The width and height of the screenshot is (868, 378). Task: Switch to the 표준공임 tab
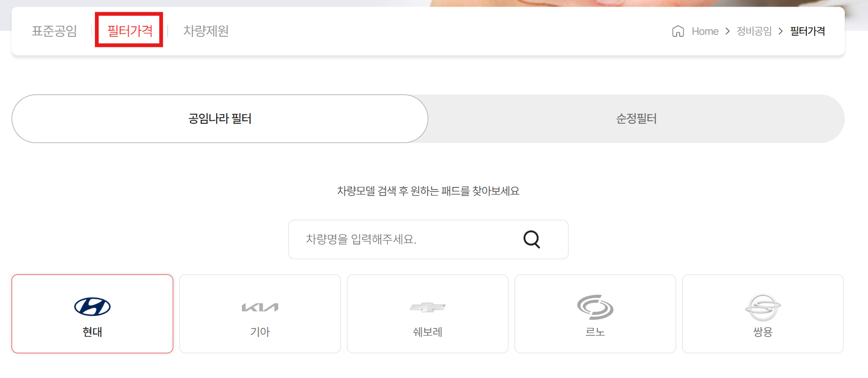tap(54, 31)
